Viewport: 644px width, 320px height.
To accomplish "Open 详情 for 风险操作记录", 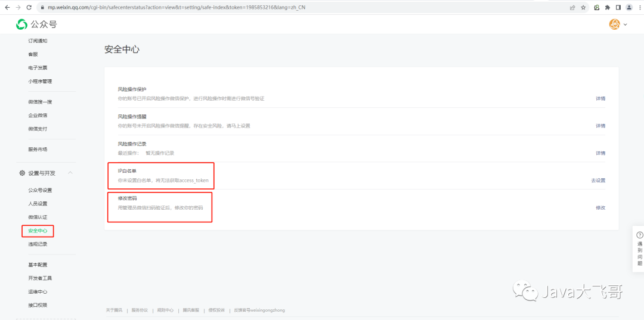I will (600, 153).
